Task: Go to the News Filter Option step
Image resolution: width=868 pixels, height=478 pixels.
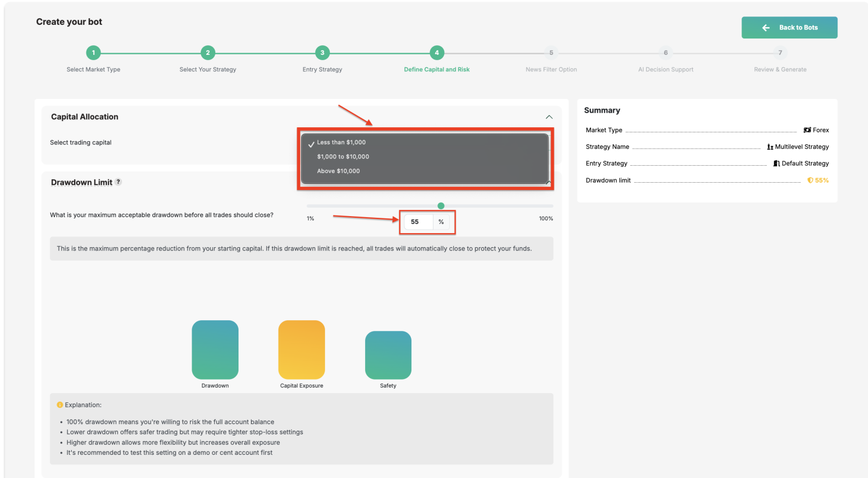Action: pyautogui.click(x=551, y=53)
